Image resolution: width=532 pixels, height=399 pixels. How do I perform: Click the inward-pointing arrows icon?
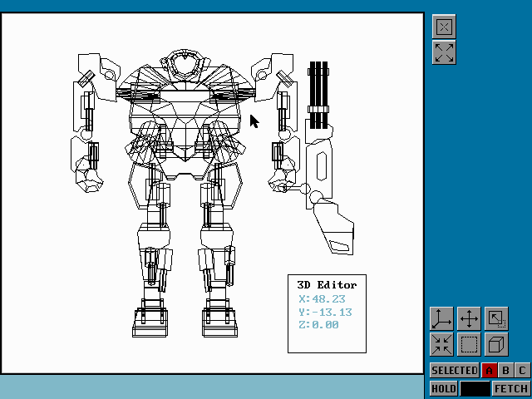(x=441, y=344)
